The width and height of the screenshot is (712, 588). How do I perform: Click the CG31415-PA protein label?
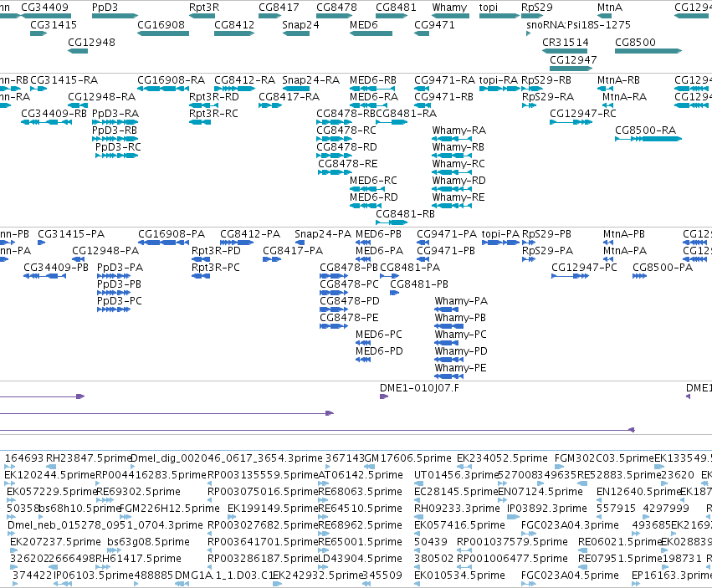(x=71, y=234)
